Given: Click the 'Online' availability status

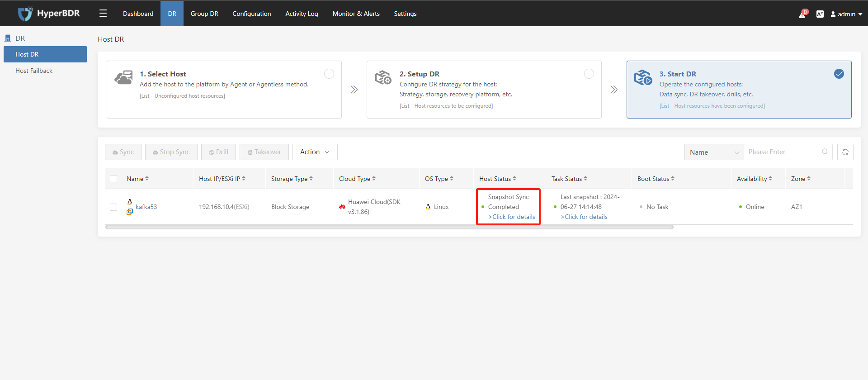Looking at the screenshot, I should [755, 207].
